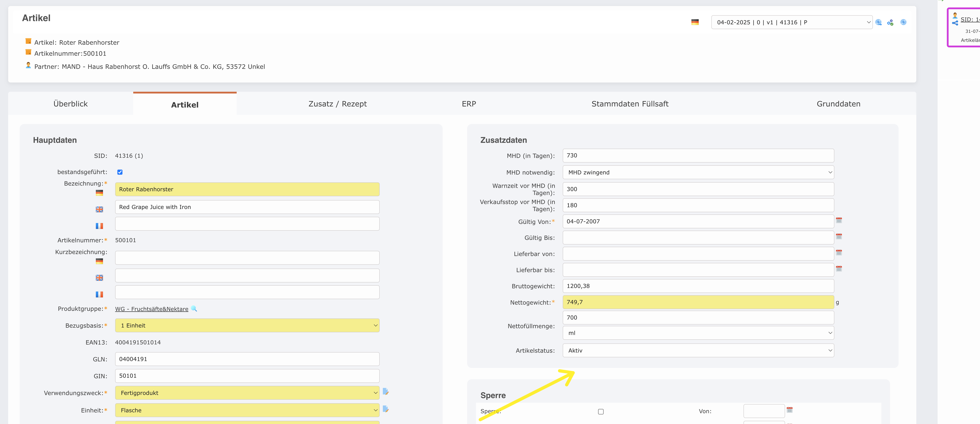Click the Bruttogewicht input field
980x424 pixels.
[x=698, y=286]
